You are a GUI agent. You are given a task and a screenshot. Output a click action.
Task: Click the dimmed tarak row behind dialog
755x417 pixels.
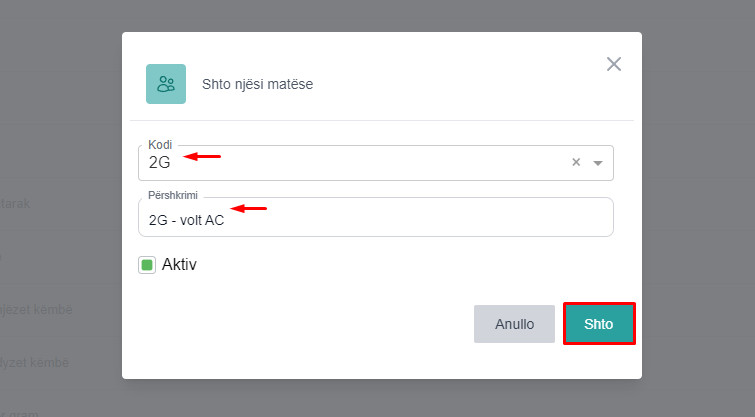click(x=15, y=204)
